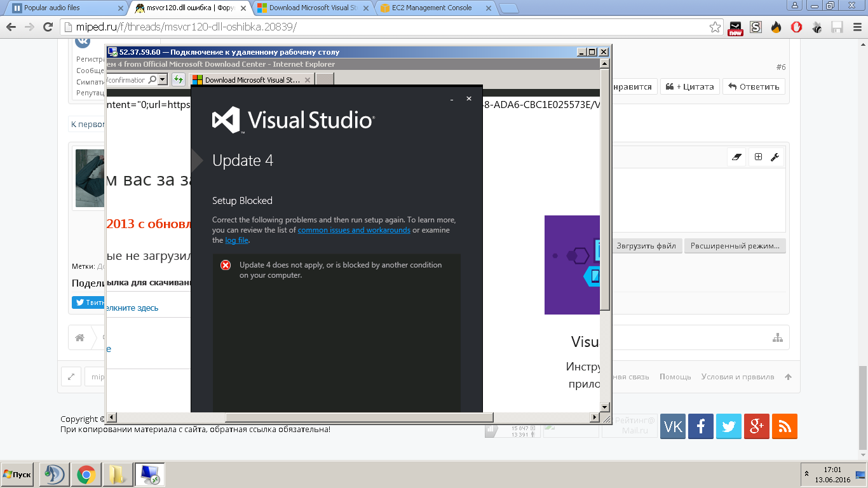868x488 pixels.
Task: Click the bee extension icon
Action: pos(817,27)
